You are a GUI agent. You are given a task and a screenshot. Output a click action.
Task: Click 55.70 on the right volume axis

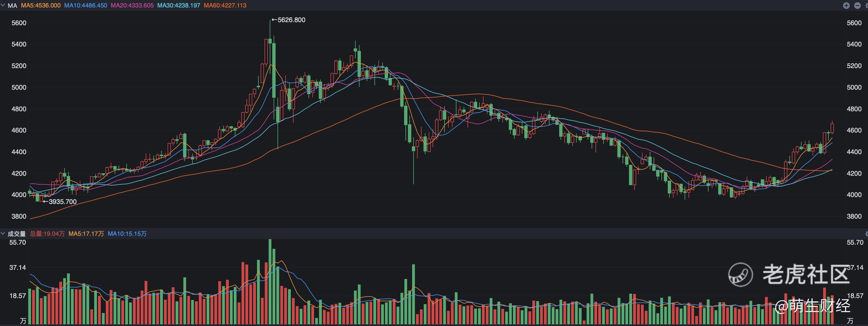click(855, 242)
